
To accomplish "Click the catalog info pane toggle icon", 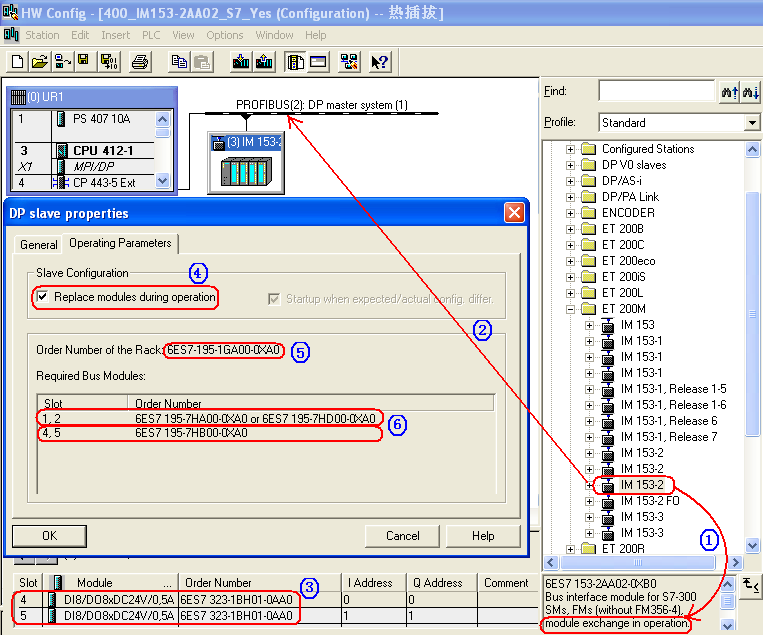I will [x=751, y=585].
